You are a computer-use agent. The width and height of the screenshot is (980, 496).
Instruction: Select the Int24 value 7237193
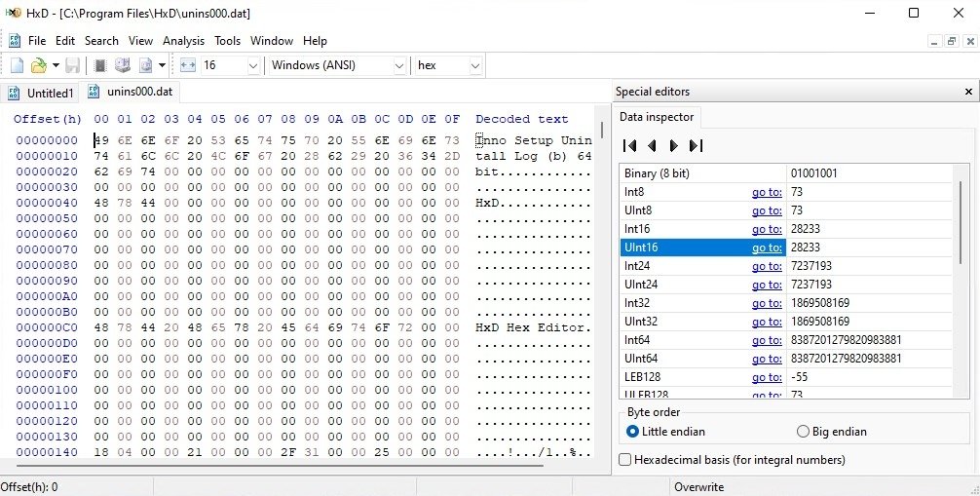tap(811, 266)
